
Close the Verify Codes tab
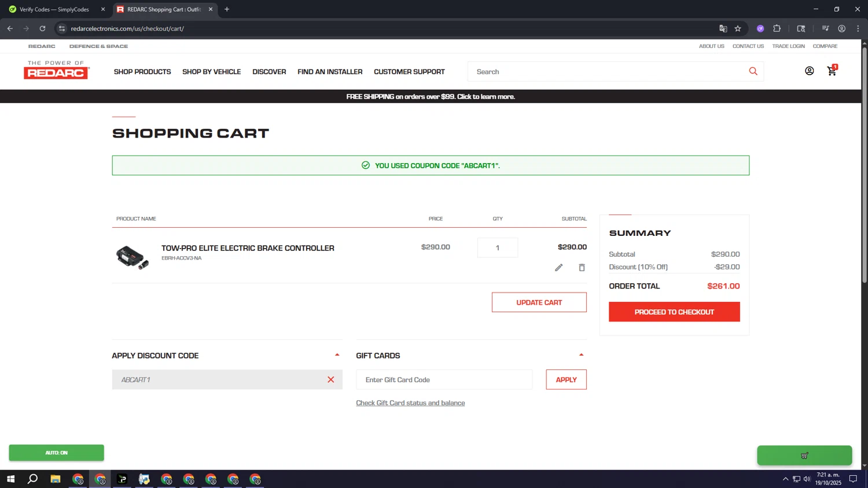pyautogui.click(x=103, y=9)
